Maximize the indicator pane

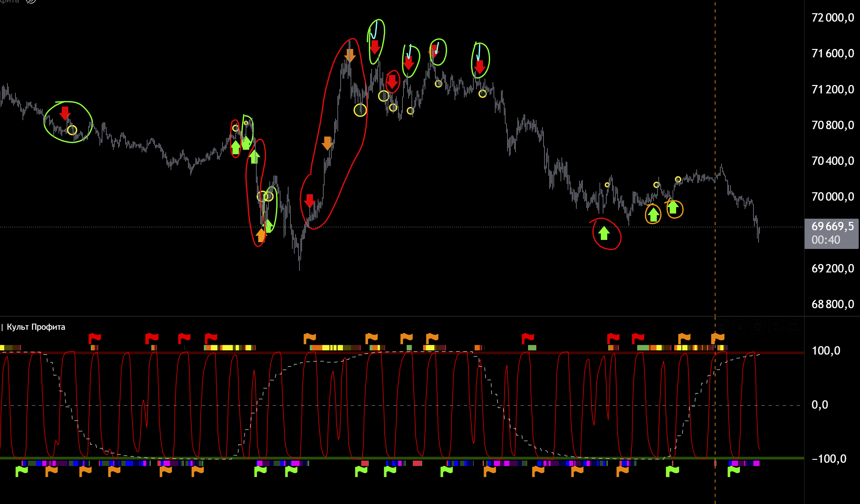point(794,327)
